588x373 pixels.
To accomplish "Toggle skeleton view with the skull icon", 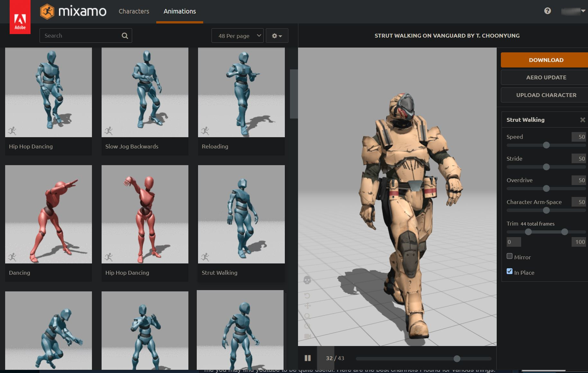I will coord(307,280).
